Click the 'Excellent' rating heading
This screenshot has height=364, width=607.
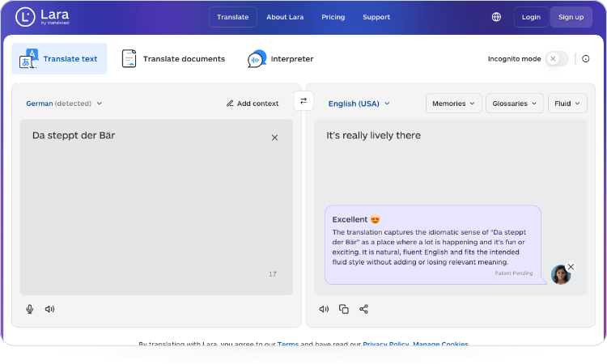(x=350, y=219)
